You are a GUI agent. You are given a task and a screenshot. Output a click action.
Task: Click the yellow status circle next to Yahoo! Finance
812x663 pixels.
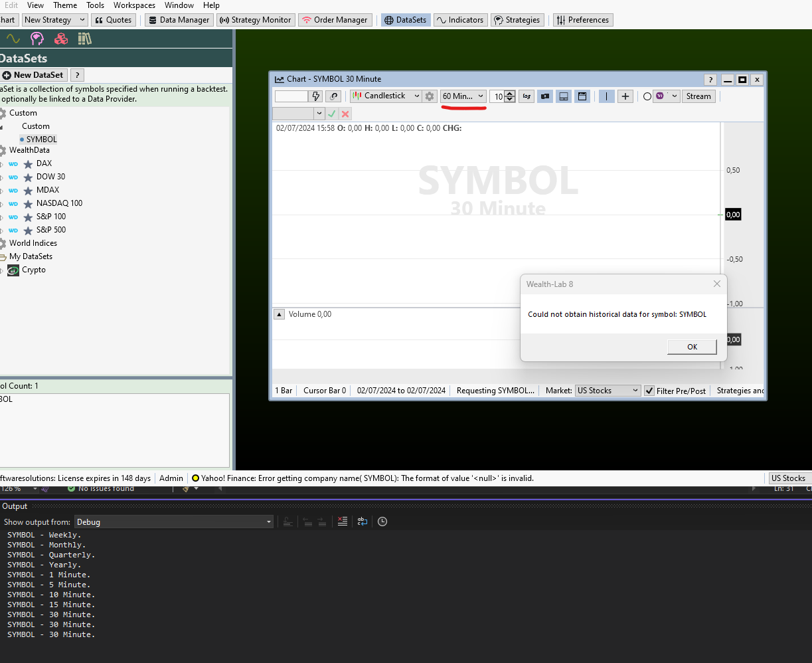click(195, 478)
